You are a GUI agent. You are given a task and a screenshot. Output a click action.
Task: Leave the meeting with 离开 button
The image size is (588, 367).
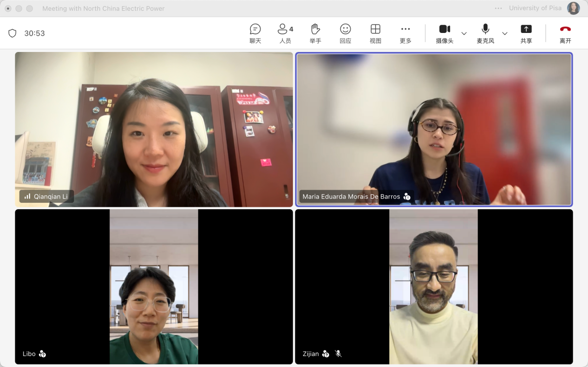(x=565, y=33)
